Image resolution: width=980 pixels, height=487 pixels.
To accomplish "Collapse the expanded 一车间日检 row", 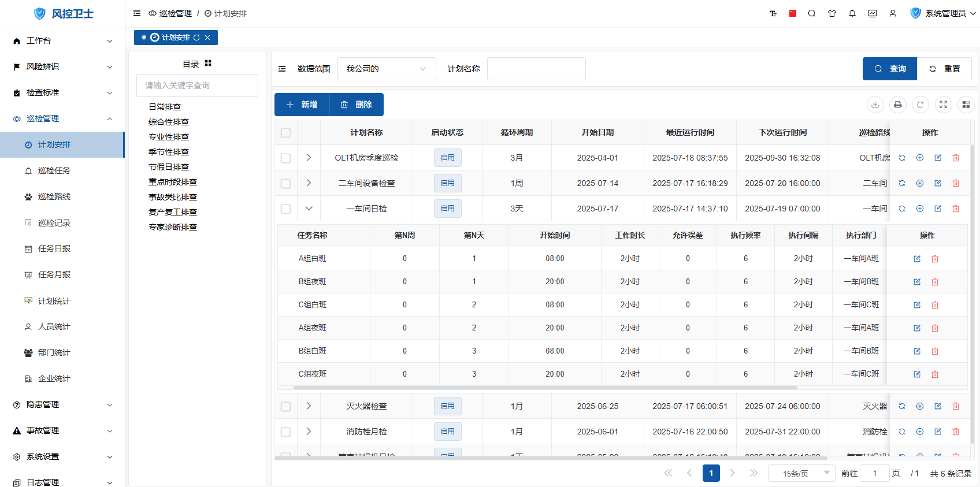I will (x=309, y=209).
